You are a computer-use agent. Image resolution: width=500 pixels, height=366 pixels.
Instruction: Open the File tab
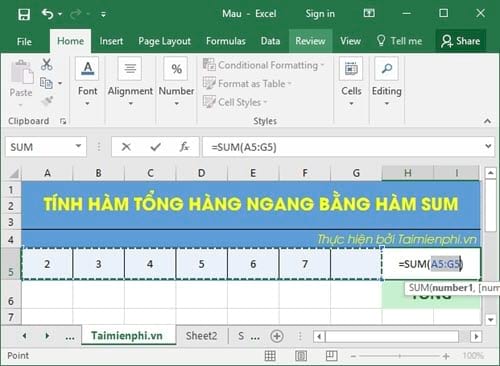pyautogui.click(x=24, y=41)
